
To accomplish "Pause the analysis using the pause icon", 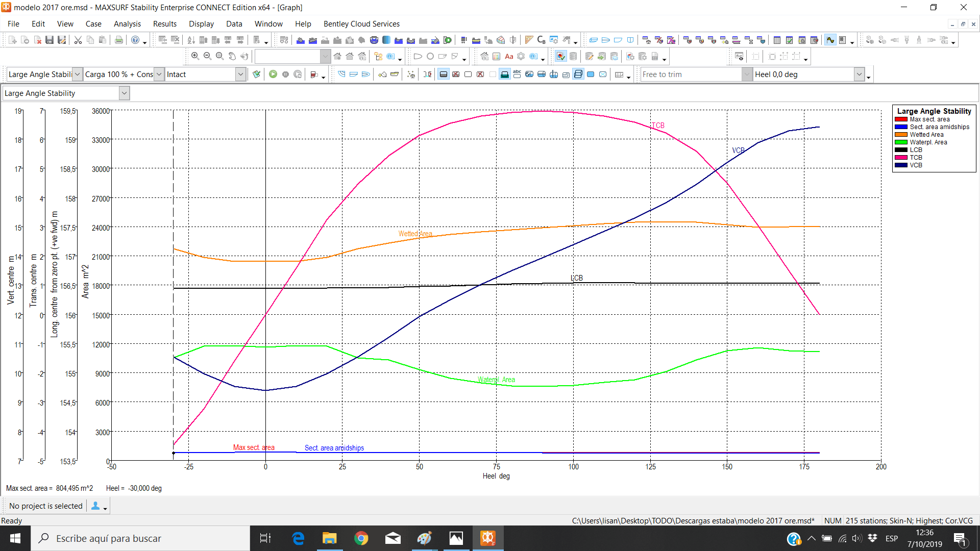I will point(285,74).
